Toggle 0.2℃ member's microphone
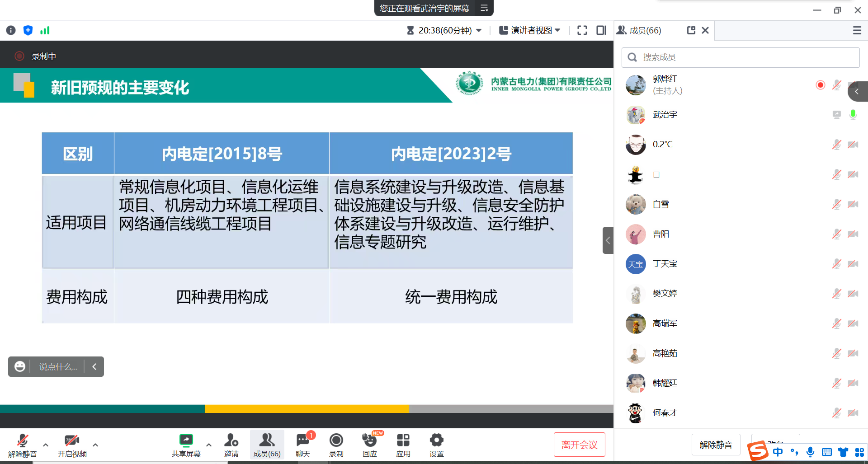This screenshot has width=868, height=464. pos(837,145)
